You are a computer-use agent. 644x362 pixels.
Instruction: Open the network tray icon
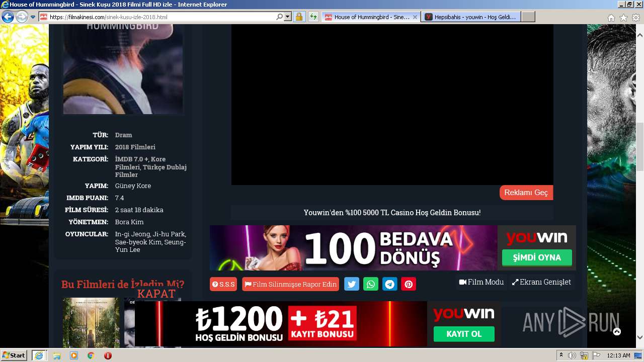coord(584,355)
